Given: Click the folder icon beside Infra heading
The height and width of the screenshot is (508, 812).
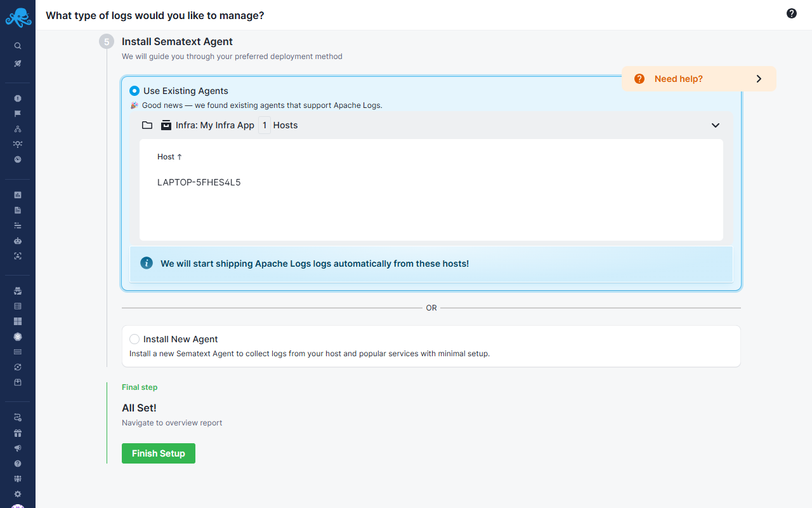Looking at the screenshot, I should click(147, 125).
